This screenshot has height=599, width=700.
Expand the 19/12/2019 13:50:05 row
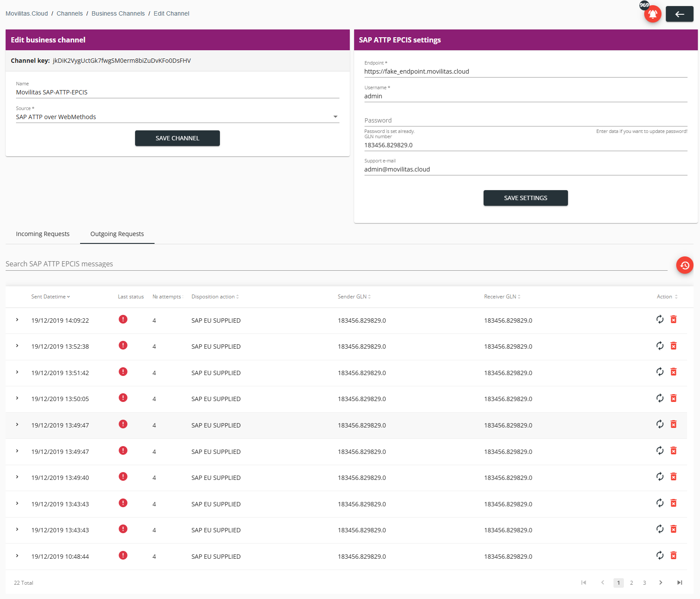(17, 398)
